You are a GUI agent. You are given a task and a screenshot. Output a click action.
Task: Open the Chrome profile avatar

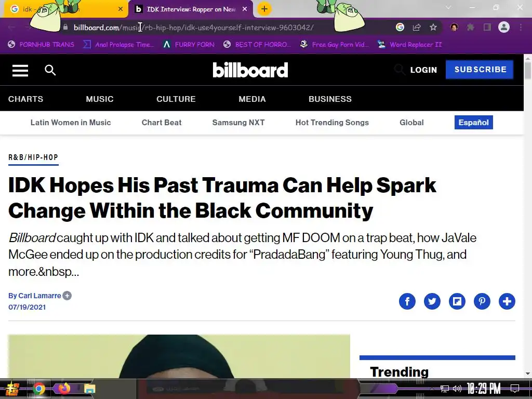point(504,27)
